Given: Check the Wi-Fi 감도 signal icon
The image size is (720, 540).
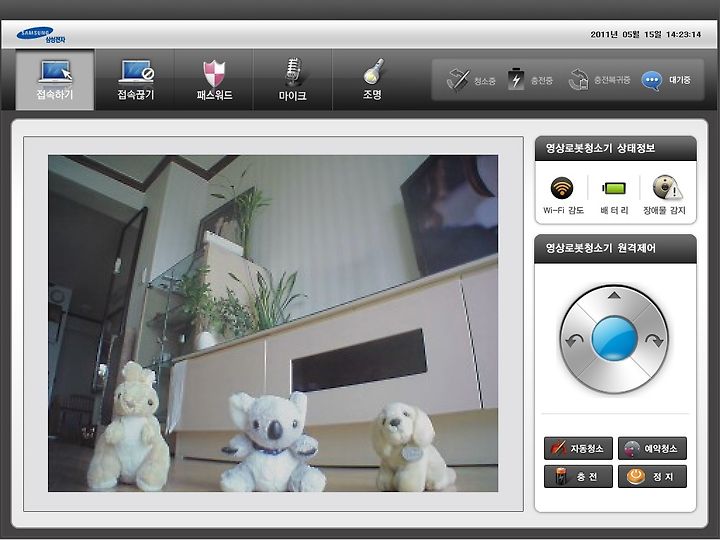Looking at the screenshot, I should click(x=562, y=188).
